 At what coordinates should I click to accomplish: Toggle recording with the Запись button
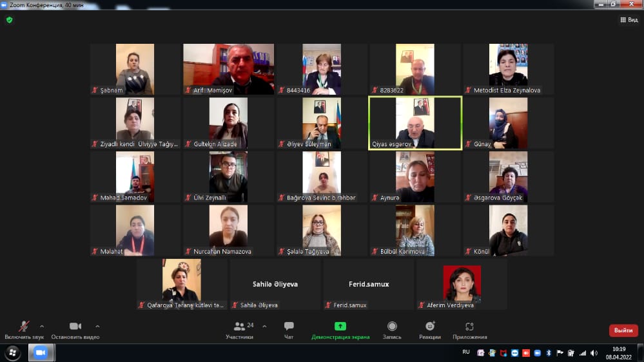[392, 327]
